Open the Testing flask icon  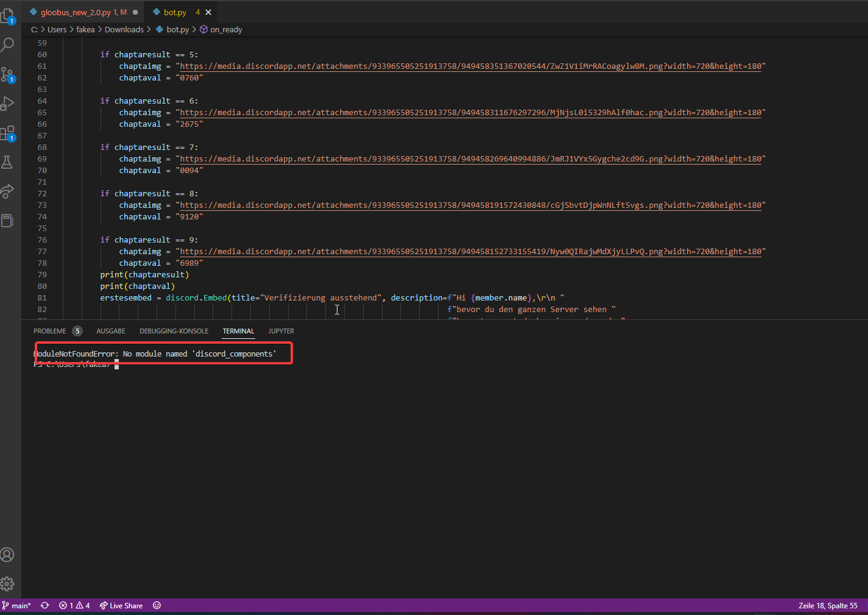(x=7, y=162)
